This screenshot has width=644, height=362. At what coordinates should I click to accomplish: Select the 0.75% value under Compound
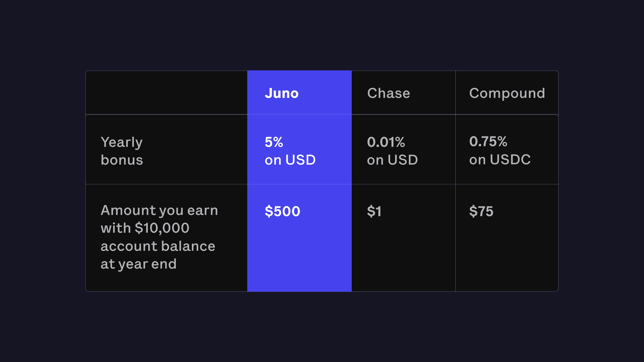(488, 141)
